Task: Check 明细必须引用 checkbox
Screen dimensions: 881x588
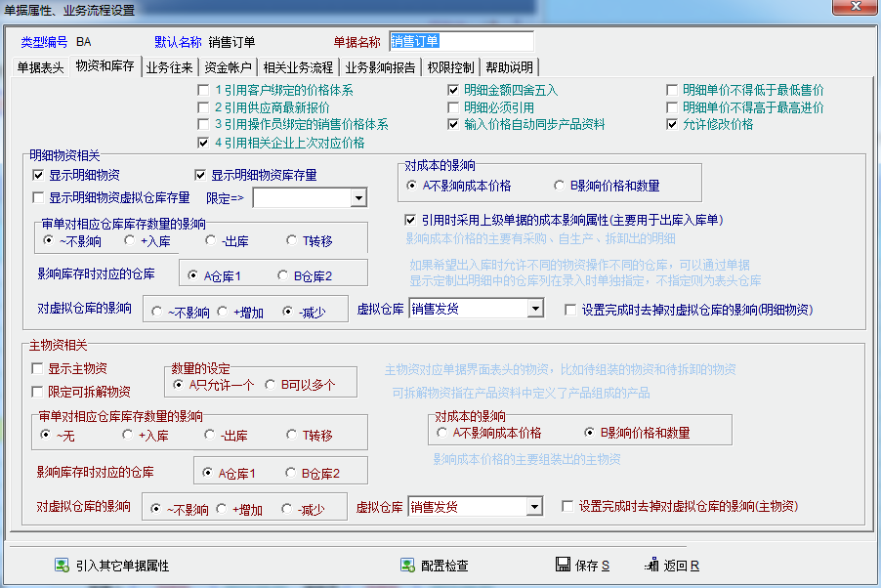Action: [453, 107]
